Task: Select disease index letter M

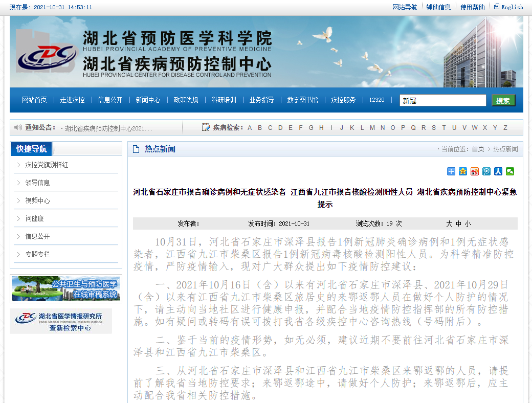Action: click(372, 128)
